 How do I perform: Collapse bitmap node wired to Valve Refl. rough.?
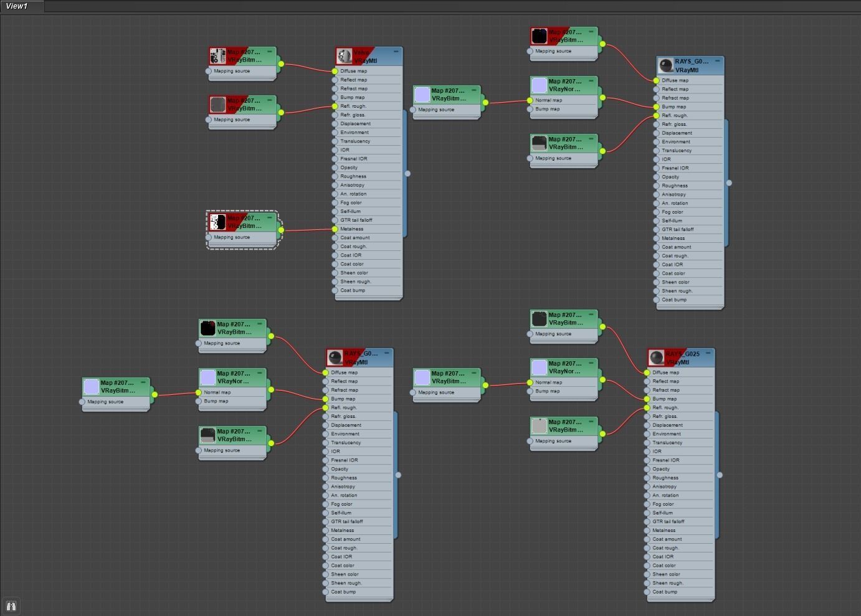click(x=270, y=100)
